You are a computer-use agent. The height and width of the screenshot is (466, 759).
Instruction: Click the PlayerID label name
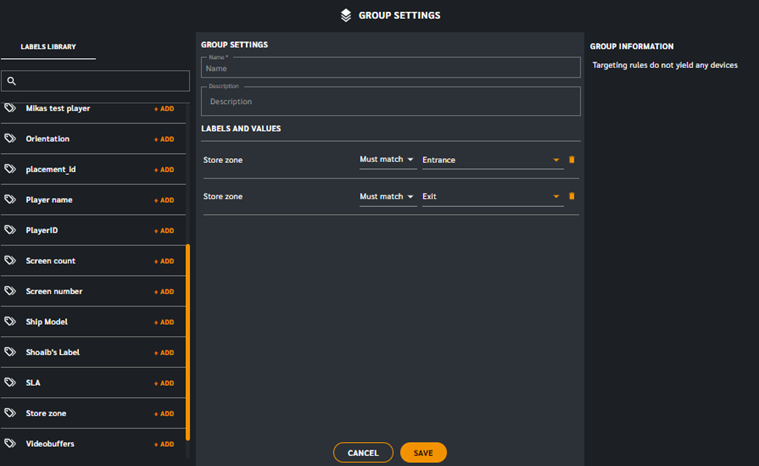(42, 230)
